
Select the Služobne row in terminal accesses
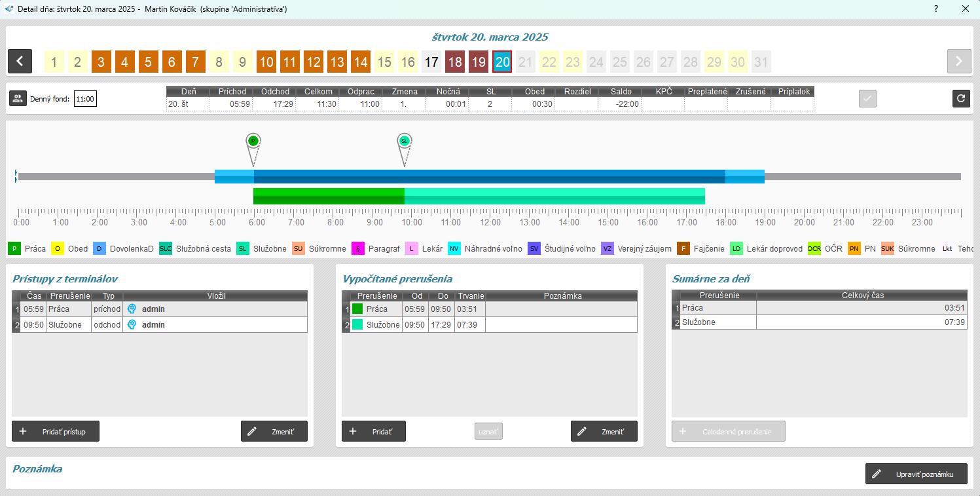click(x=68, y=325)
